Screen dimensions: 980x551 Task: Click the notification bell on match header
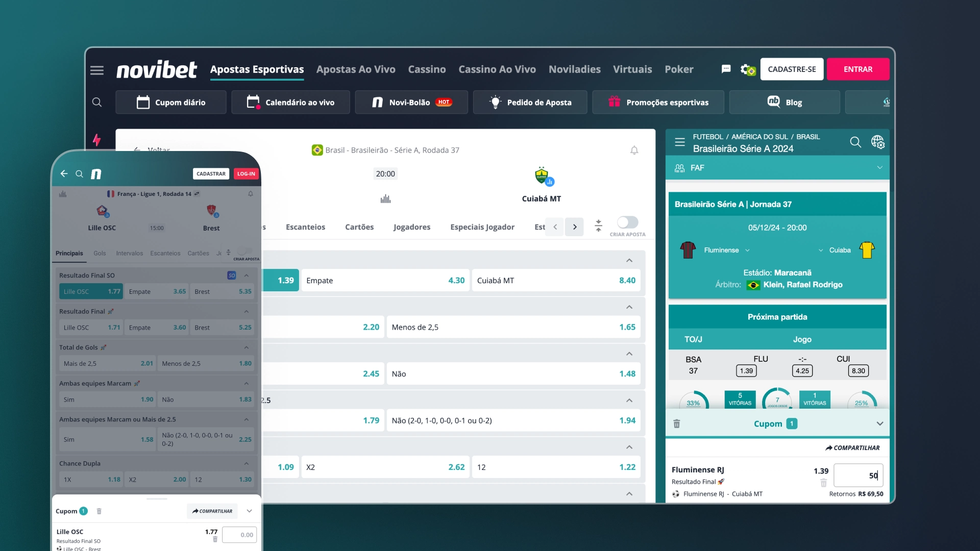tap(634, 150)
